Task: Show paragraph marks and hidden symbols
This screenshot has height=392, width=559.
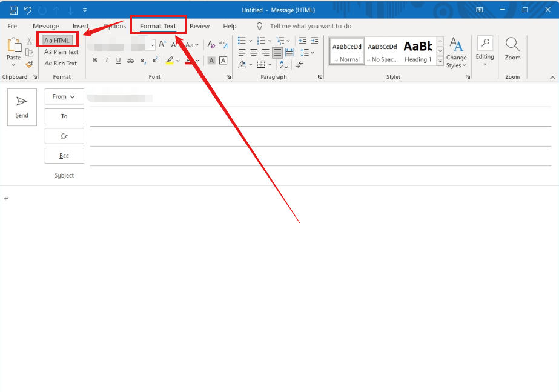Action: [x=300, y=64]
